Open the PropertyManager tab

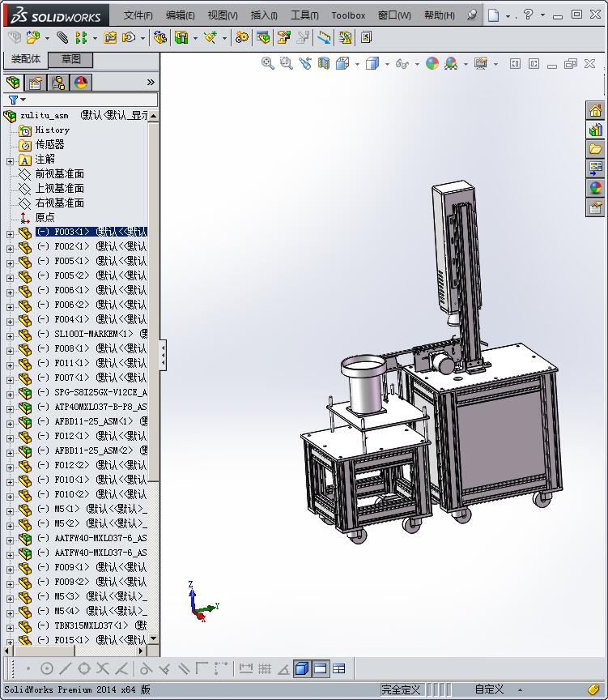pos(36,83)
